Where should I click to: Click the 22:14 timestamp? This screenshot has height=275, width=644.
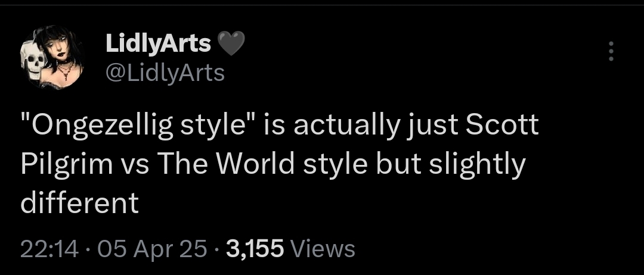pos(49,248)
